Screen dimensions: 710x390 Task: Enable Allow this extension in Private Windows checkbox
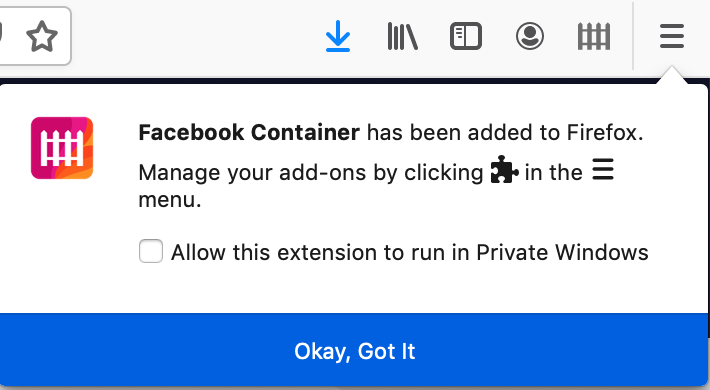(151, 251)
